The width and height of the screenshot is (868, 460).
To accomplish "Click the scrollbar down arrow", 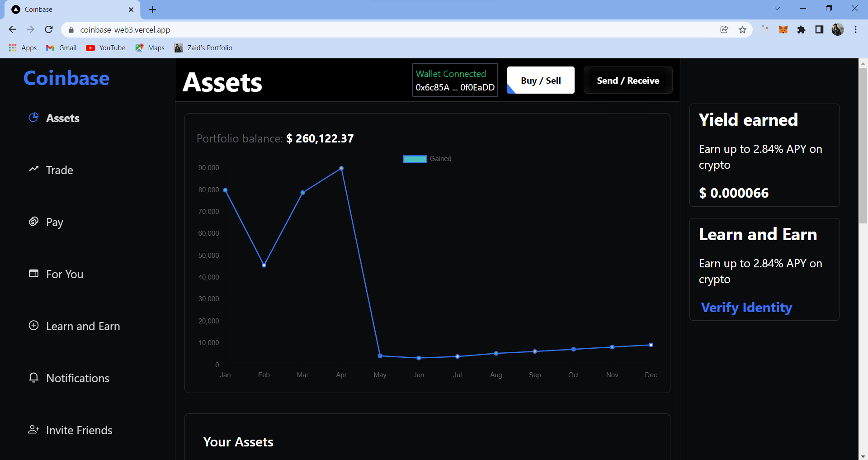I will (863, 456).
